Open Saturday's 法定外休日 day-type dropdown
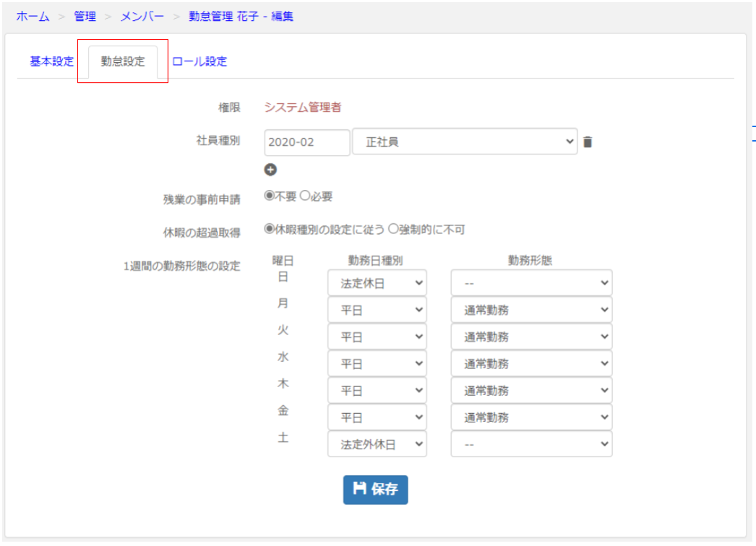 coord(377,444)
